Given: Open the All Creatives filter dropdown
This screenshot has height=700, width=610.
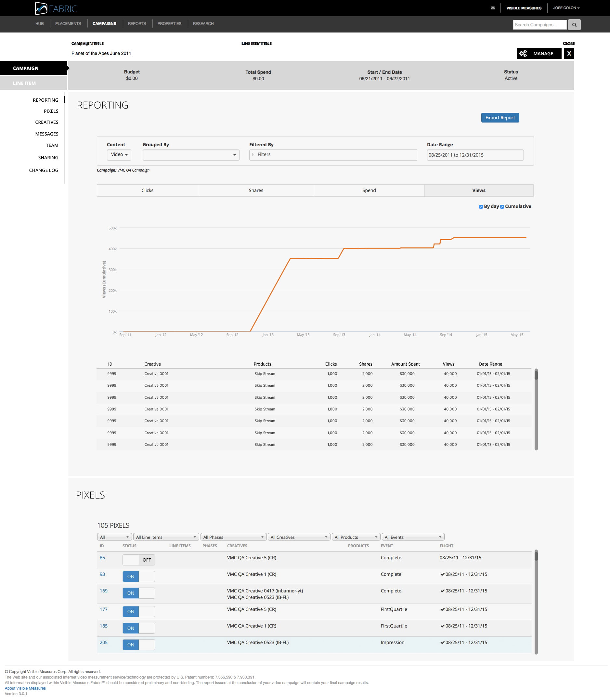Looking at the screenshot, I should coord(299,537).
